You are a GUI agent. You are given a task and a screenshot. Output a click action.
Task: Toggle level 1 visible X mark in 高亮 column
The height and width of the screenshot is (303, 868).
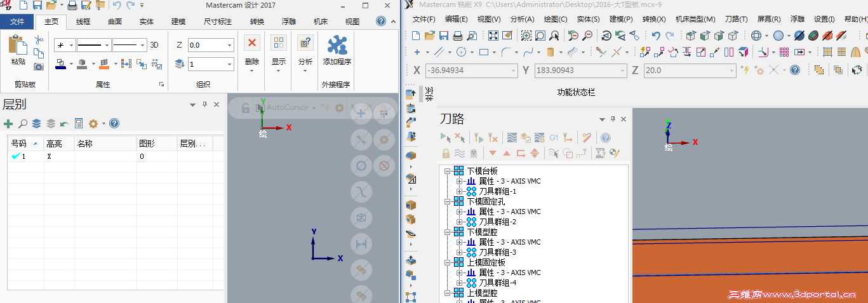(49, 156)
